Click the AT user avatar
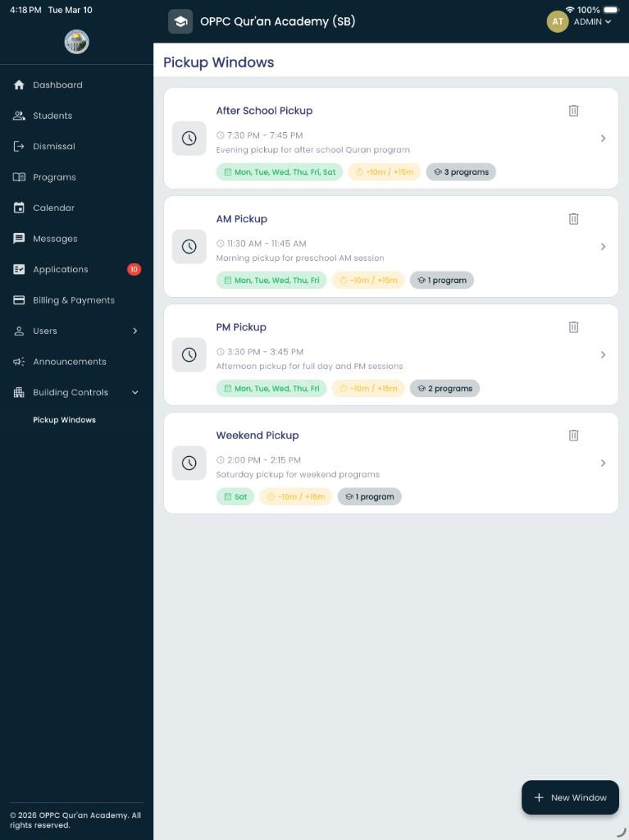The height and width of the screenshot is (840, 629). [x=558, y=22]
